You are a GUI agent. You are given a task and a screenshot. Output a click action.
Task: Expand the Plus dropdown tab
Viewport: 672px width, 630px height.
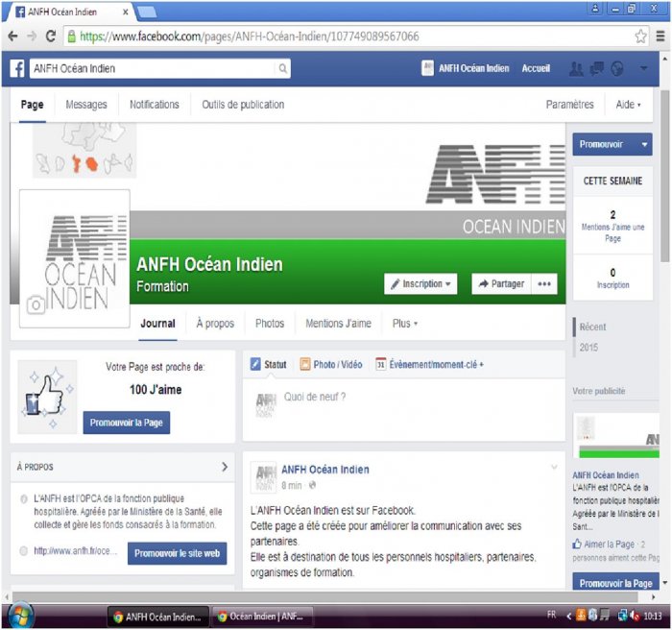tap(404, 324)
